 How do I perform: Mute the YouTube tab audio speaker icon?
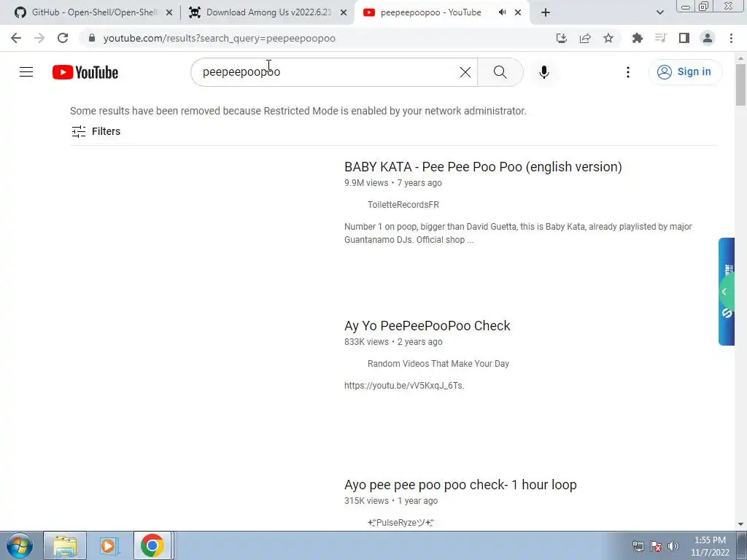(x=502, y=12)
